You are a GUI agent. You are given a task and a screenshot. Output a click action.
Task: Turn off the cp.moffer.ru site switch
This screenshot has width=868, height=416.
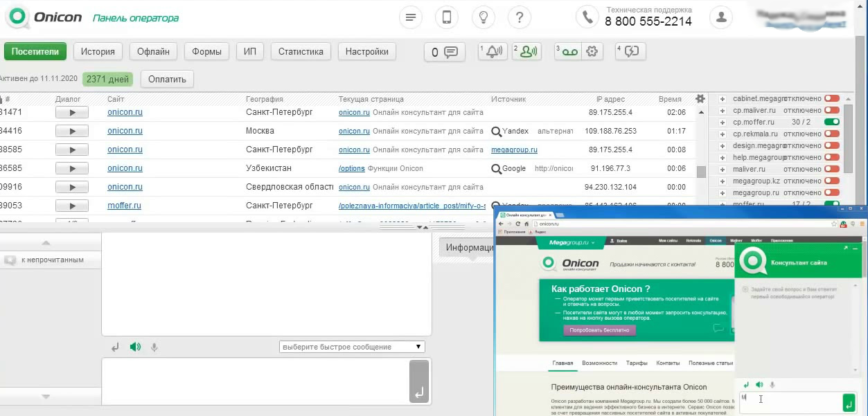click(831, 123)
